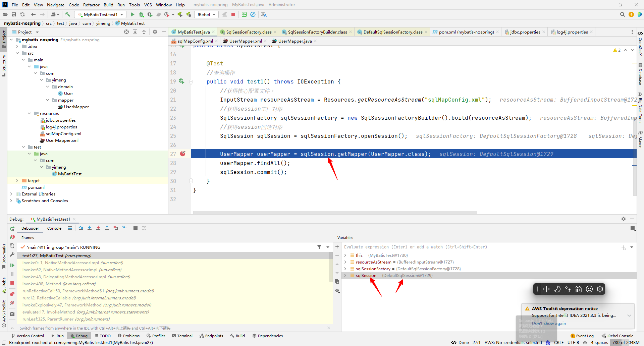Click the Evaluate expression input field

coord(481,247)
